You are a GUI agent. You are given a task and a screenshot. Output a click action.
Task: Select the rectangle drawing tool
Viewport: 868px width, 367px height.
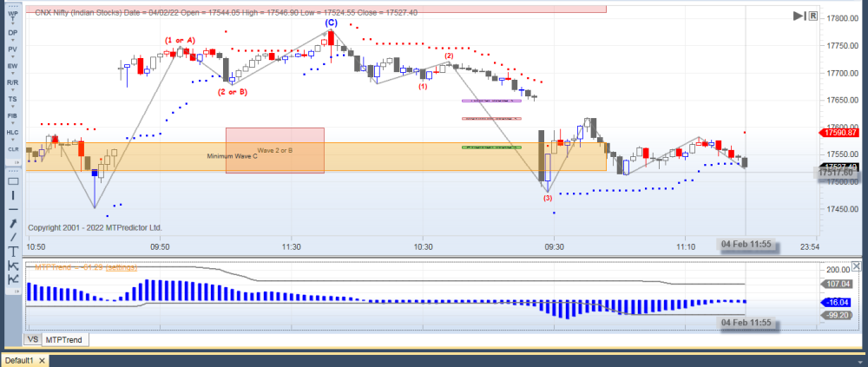(x=13, y=180)
